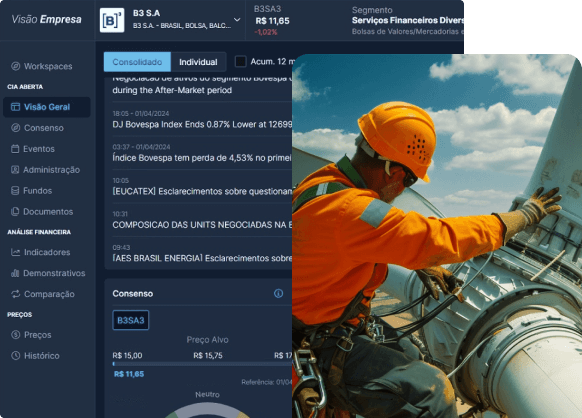Click the Comparação arrows icon
The width and height of the screenshot is (582, 418).
tap(16, 294)
